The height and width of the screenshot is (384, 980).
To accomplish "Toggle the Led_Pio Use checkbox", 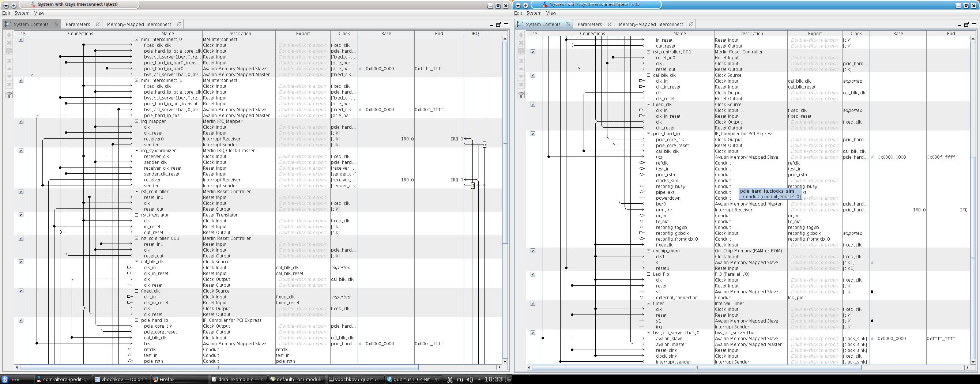I will [x=533, y=274].
